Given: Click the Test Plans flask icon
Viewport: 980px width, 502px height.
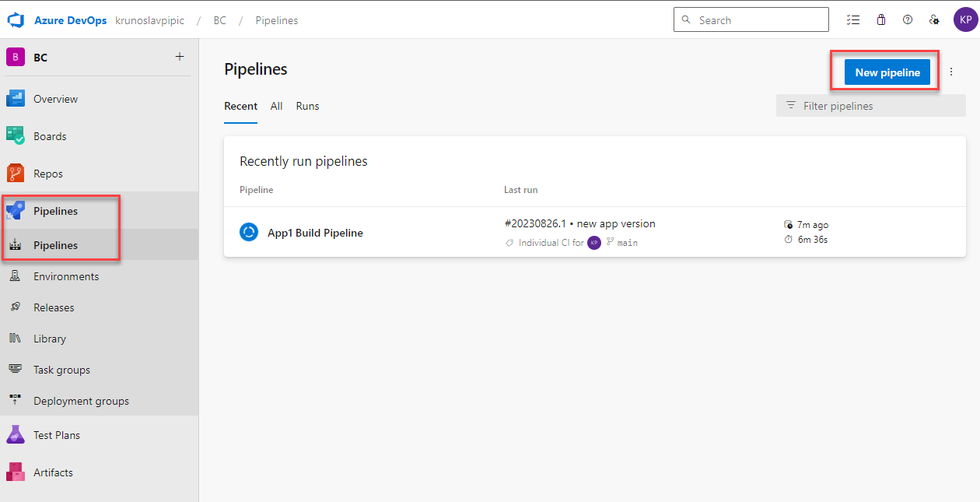Looking at the screenshot, I should [15, 434].
